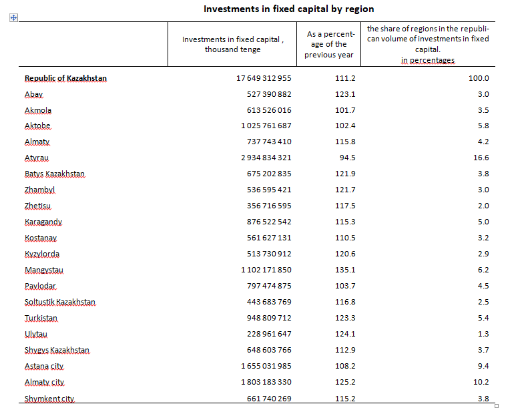The width and height of the screenshot is (532, 414).
Task: Click Atyrau investment value 2 934 834 321
Action: pyautogui.click(x=266, y=158)
